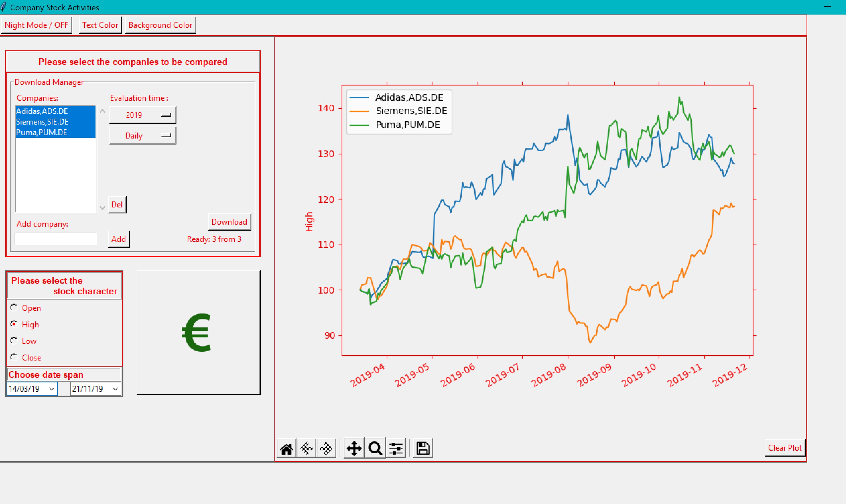Viewport: 846px width, 504px height.
Task: Select the Zoom magnifier tool
Action: coord(375,449)
